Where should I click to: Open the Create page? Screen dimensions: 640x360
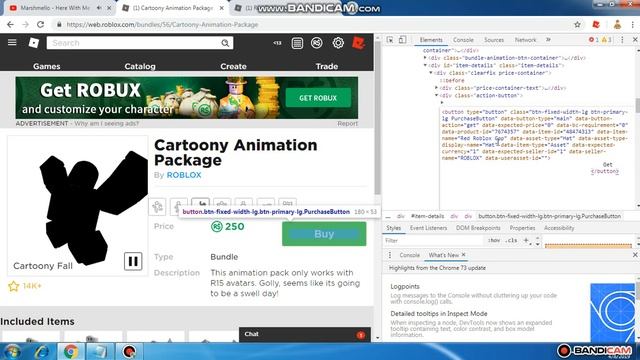(233, 66)
